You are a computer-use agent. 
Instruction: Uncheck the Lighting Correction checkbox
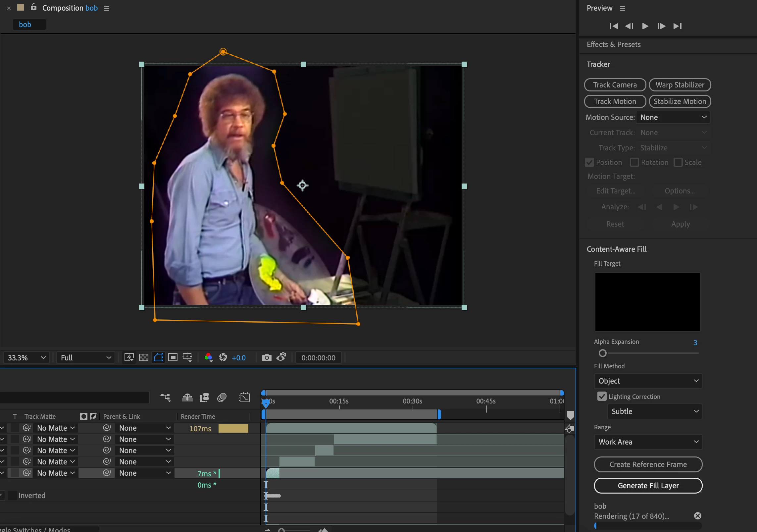tap(602, 397)
